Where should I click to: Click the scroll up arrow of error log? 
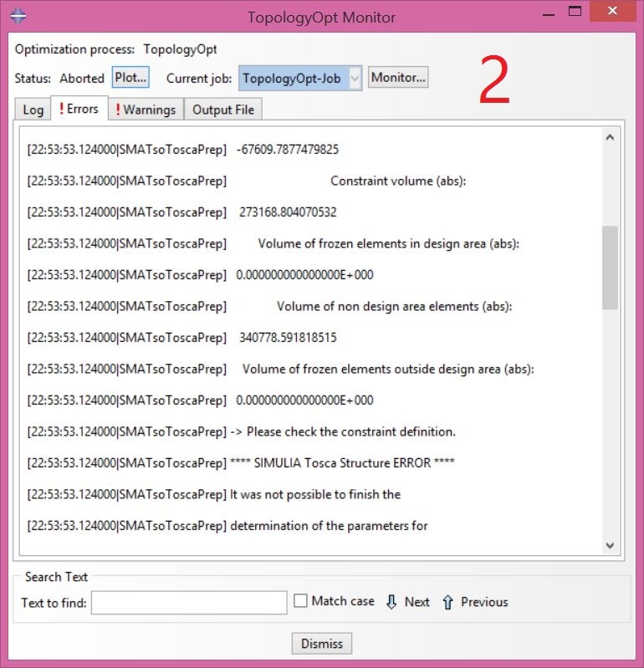[610, 137]
